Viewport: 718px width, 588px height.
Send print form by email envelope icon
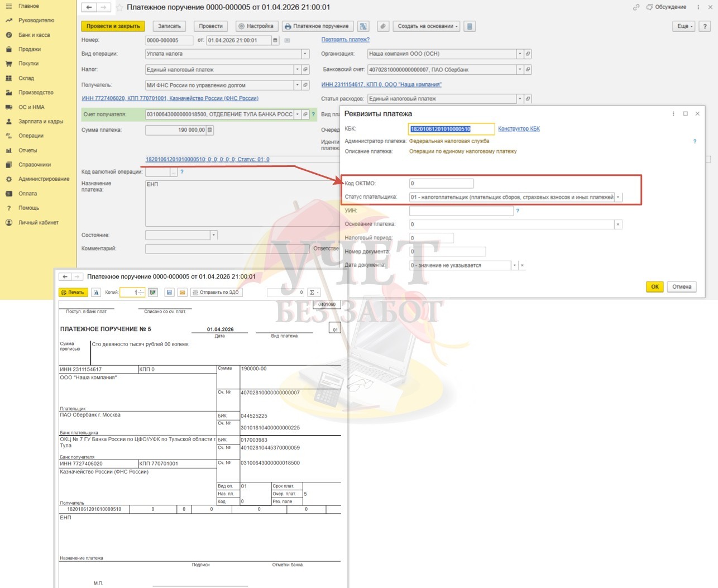point(182,293)
